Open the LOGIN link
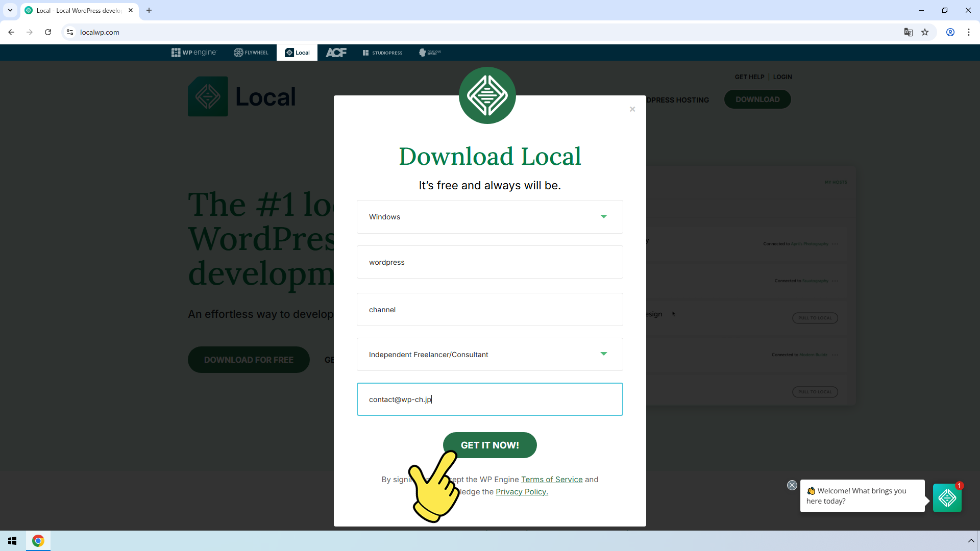 [782, 77]
